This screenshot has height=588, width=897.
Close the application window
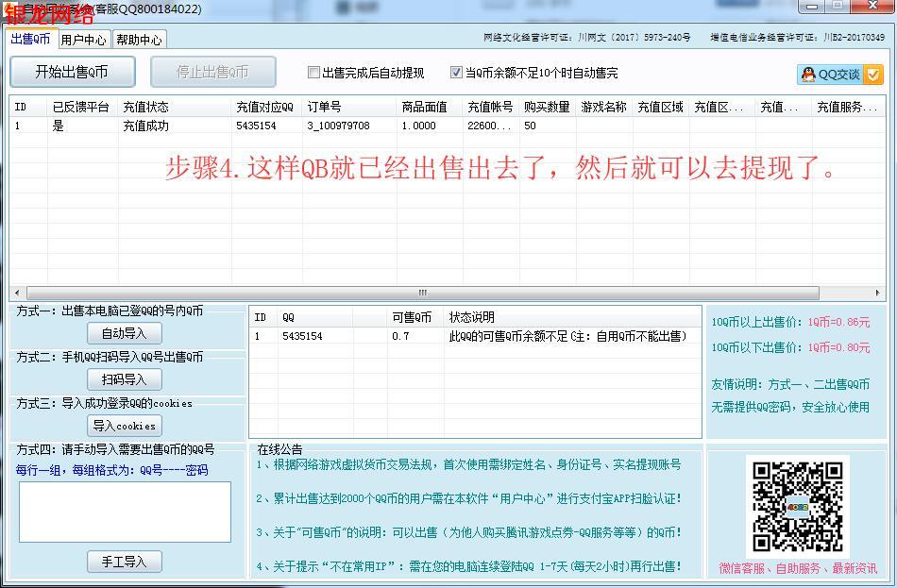pyautogui.click(x=872, y=6)
